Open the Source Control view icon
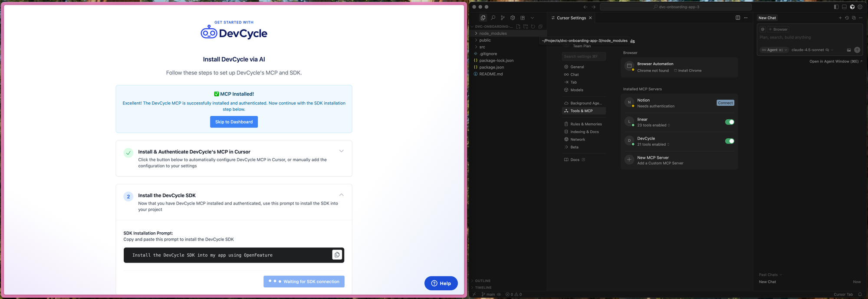This screenshot has height=299, width=868. click(503, 18)
